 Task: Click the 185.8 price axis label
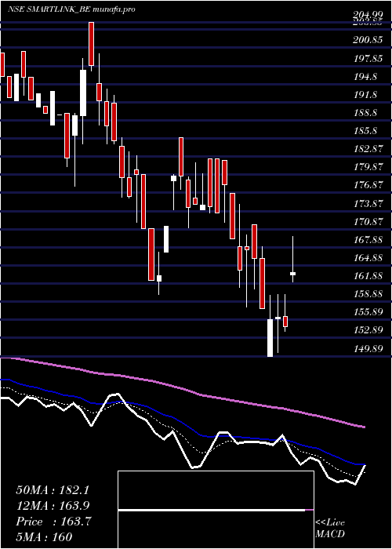point(365,131)
